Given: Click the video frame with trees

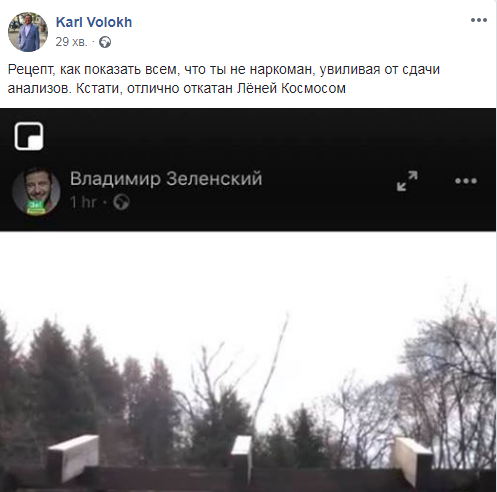Looking at the screenshot, I should tap(248, 362).
